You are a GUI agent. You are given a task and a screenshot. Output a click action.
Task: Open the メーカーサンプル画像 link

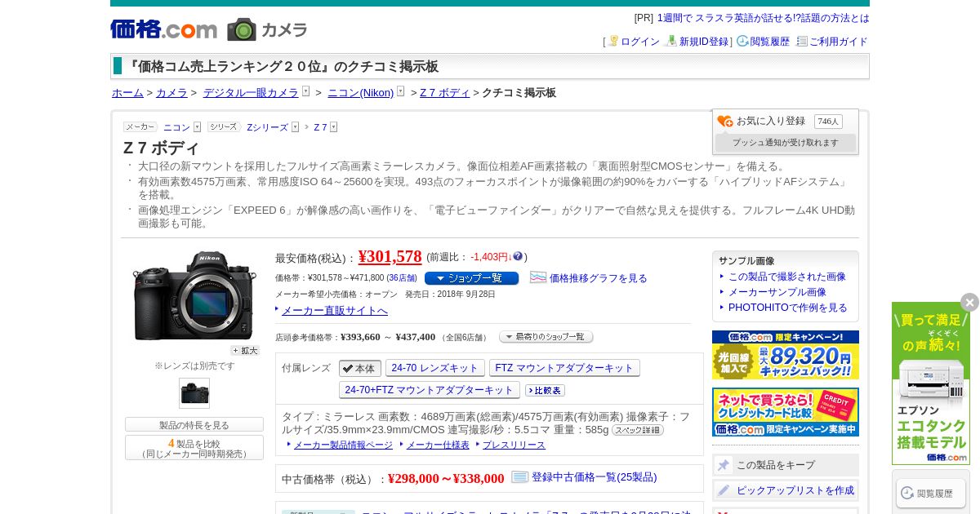pyautogui.click(x=777, y=292)
